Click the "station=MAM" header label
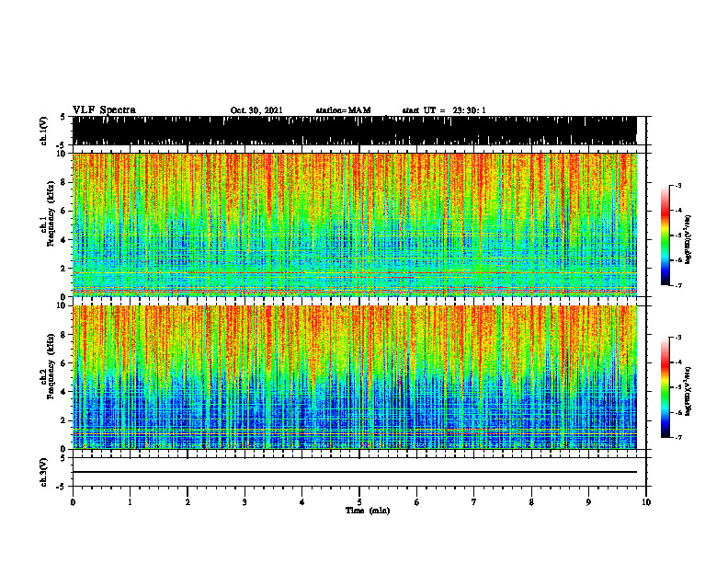Screen dimensions: 728x563 point(343,110)
